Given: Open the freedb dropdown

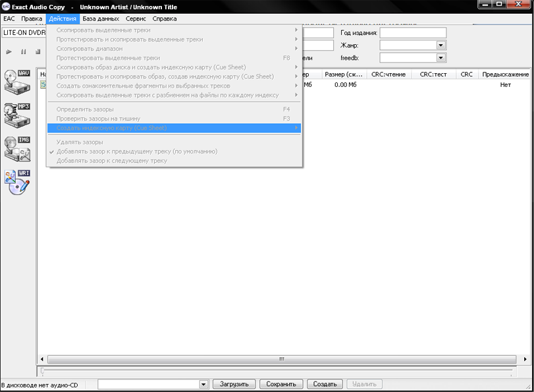Looking at the screenshot, I should 441,58.
